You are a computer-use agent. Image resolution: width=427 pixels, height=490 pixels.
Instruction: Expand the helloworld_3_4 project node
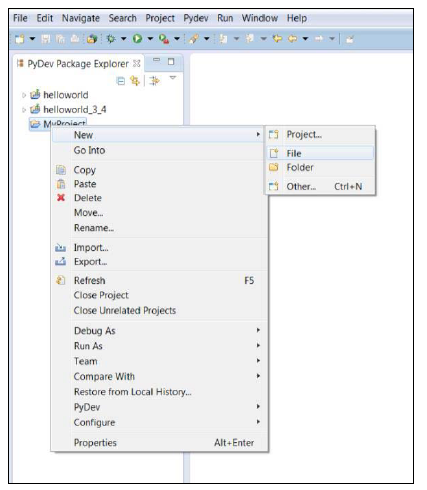[x=24, y=110]
